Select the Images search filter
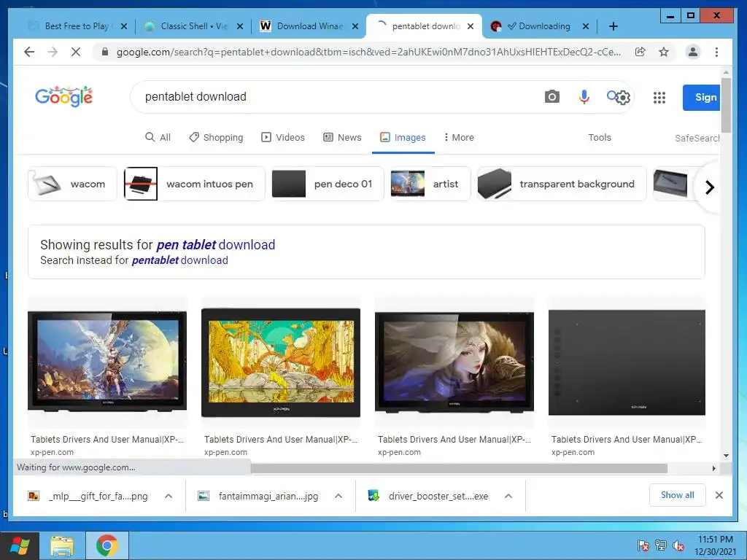Image resolution: width=747 pixels, height=560 pixels. pos(403,138)
